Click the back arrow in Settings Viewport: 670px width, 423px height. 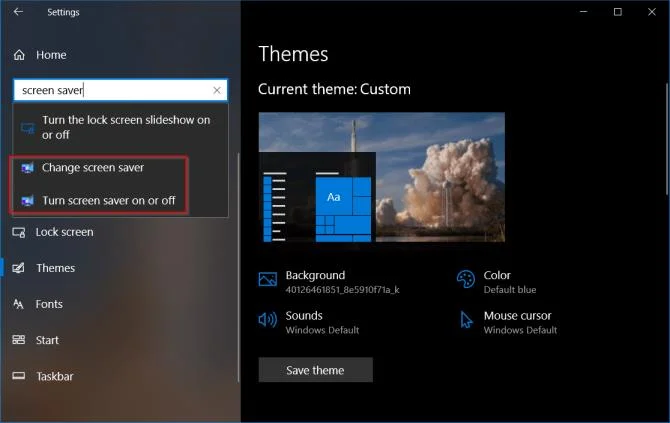click(x=18, y=12)
